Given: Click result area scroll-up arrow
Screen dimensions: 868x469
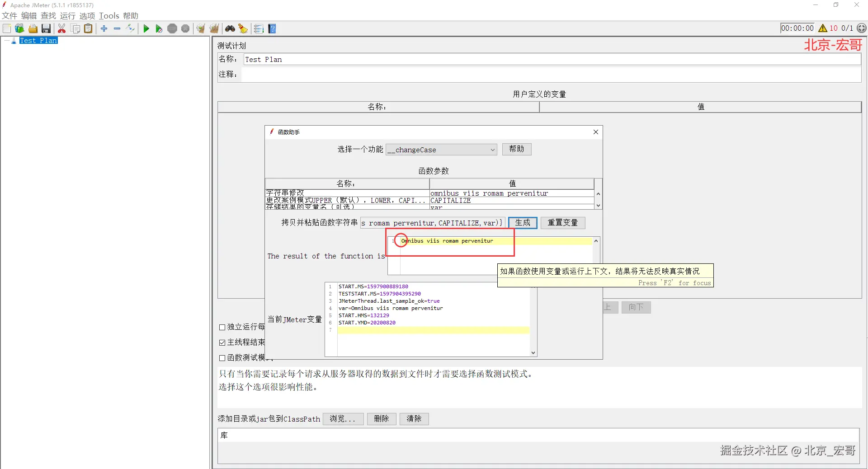Looking at the screenshot, I should [596, 241].
